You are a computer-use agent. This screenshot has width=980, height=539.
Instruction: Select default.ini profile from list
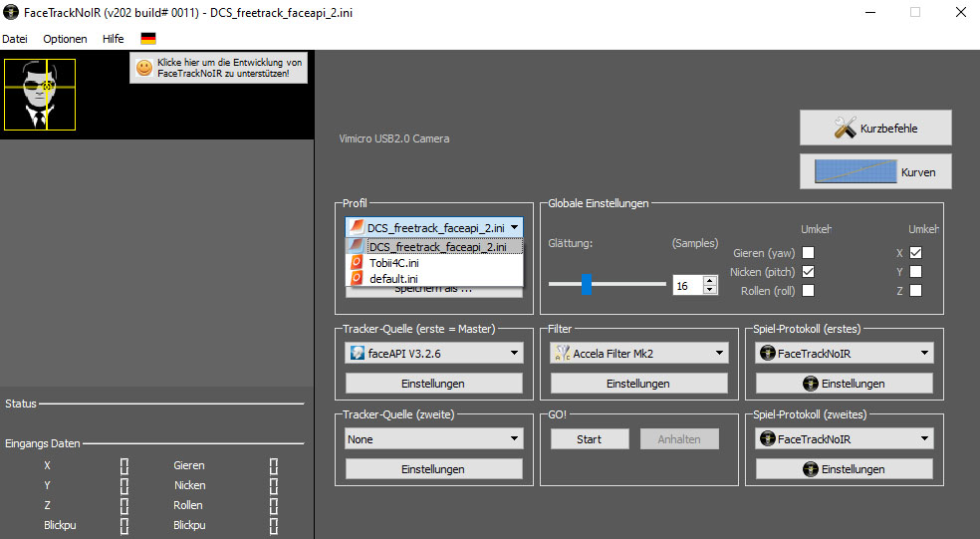pos(434,279)
